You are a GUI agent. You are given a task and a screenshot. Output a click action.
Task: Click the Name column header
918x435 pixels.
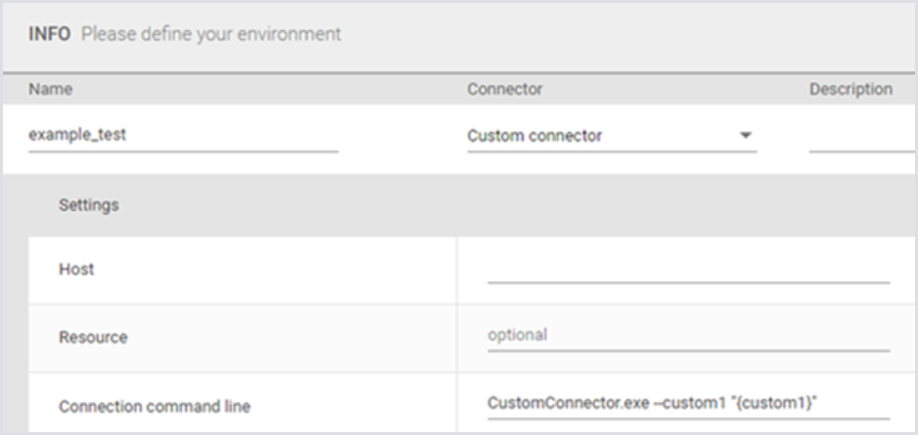(50, 89)
